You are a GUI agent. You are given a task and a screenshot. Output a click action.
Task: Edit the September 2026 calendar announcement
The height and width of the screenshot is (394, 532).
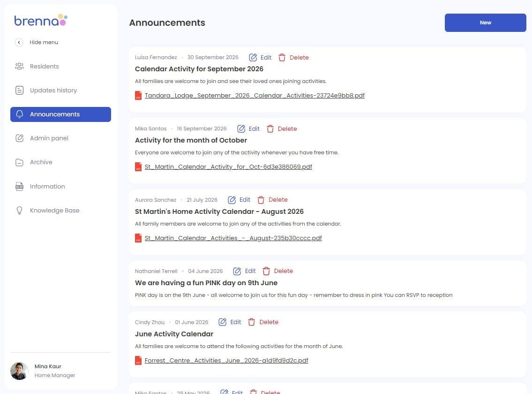pyautogui.click(x=260, y=57)
